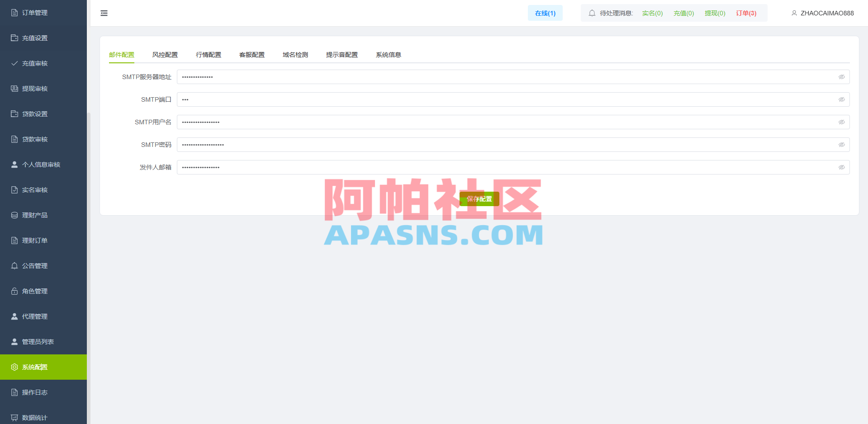Screen dimensions: 868x424
Task: Switch to the 风控配置 tab
Action: click(x=165, y=55)
